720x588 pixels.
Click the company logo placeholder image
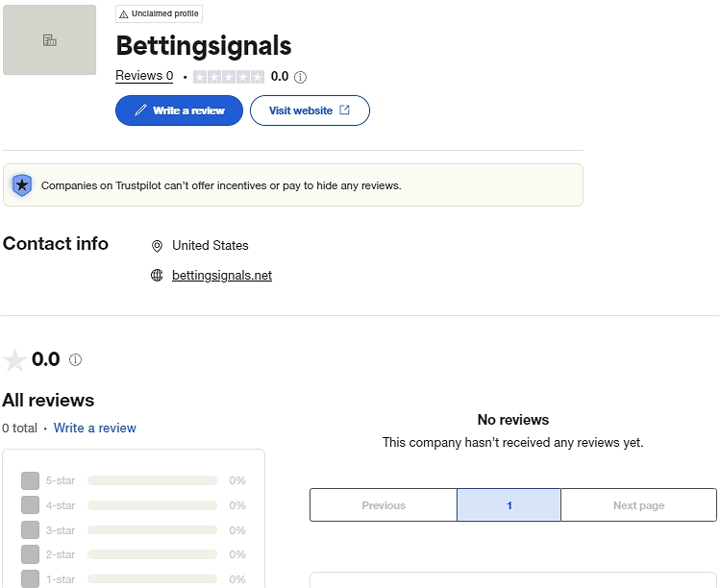point(50,40)
